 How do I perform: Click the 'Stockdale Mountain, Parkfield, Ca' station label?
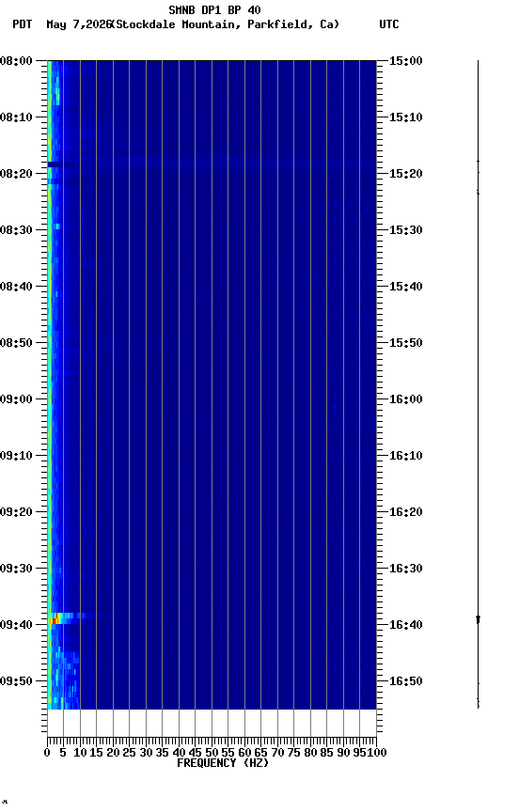[x=226, y=24]
